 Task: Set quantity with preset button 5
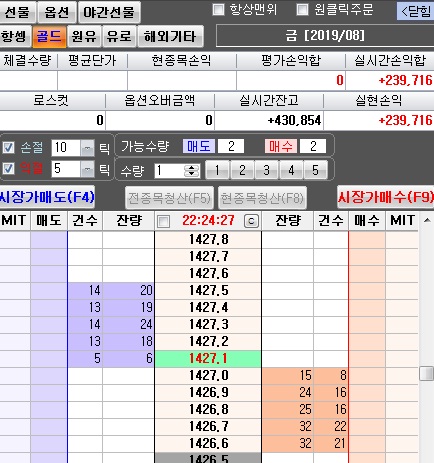click(x=315, y=170)
